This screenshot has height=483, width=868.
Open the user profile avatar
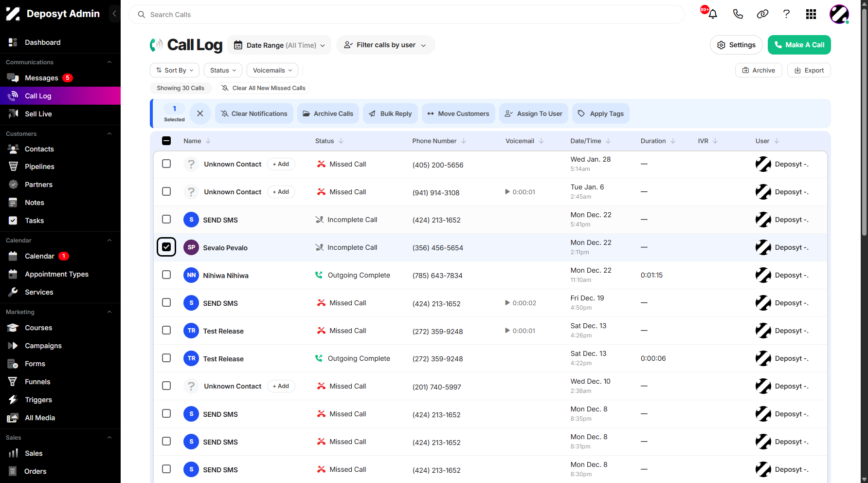point(839,14)
